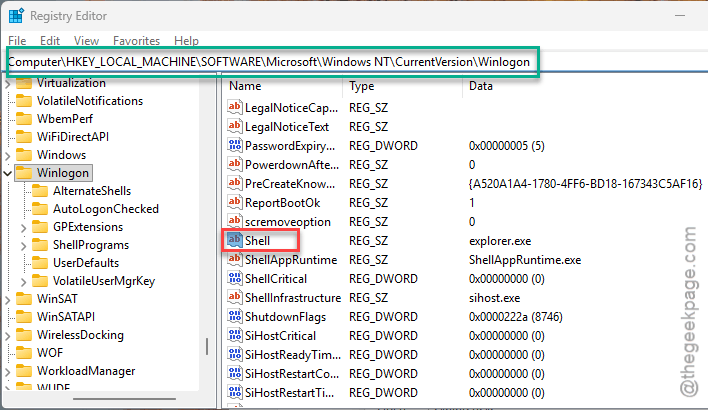Open the Favorites menu
The width and height of the screenshot is (708, 410).
coord(136,41)
